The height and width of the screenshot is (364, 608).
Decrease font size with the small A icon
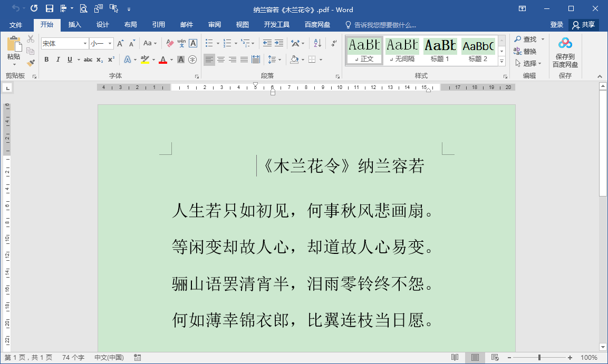[x=132, y=43]
